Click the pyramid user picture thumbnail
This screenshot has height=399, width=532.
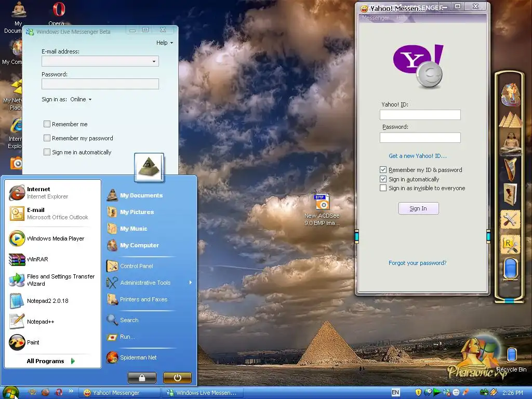(x=149, y=167)
